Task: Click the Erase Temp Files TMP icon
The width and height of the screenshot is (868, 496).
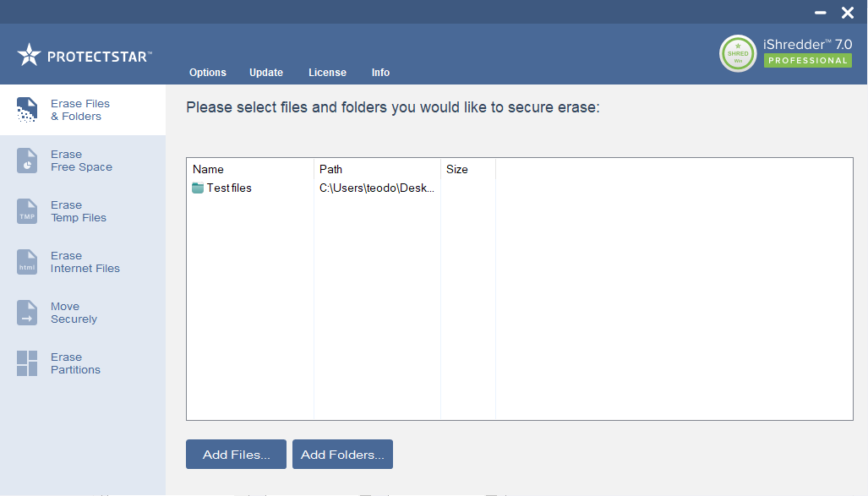Action: (27, 211)
